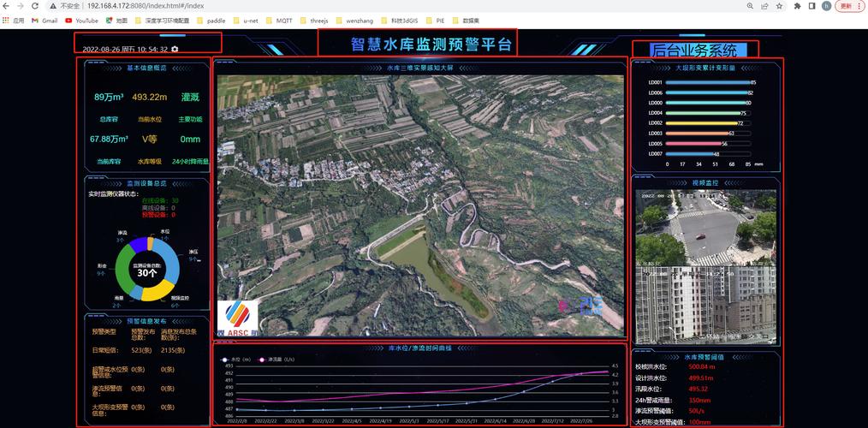Reload the page with the refresh icon
This screenshot has height=428, width=868.
click(35, 5)
